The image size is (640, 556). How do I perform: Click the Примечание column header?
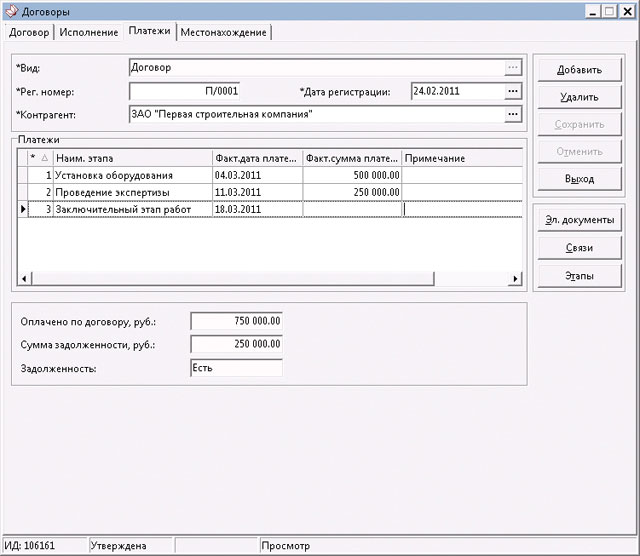pos(462,158)
